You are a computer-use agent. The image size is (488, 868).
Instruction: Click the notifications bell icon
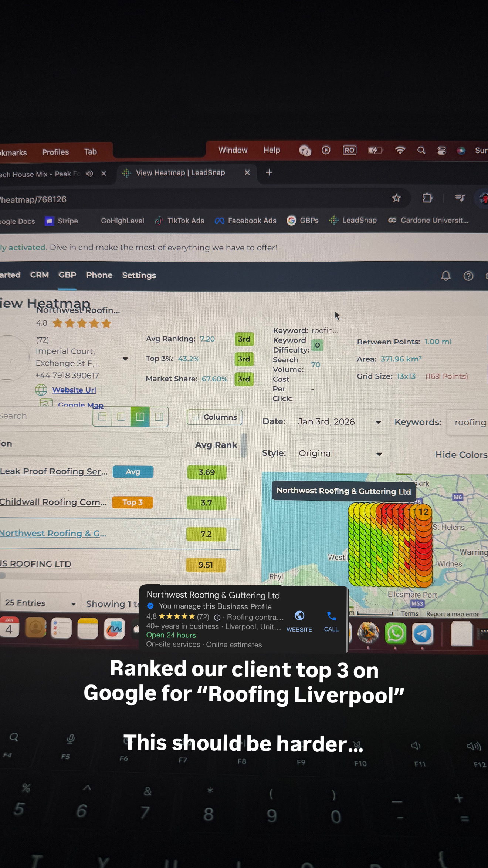pyautogui.click(x=445, y=276)
